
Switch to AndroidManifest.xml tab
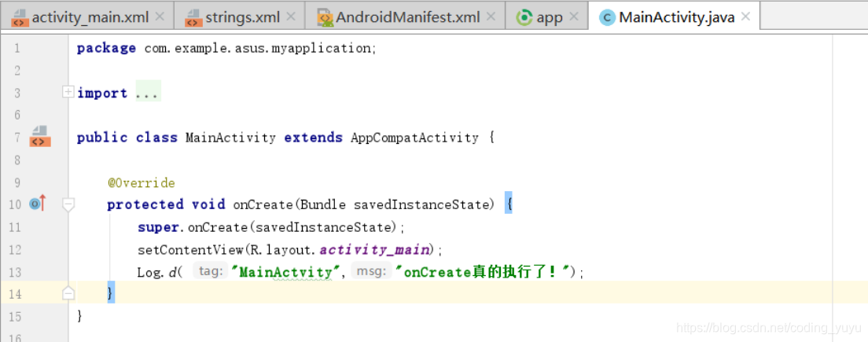click(405, 17)
